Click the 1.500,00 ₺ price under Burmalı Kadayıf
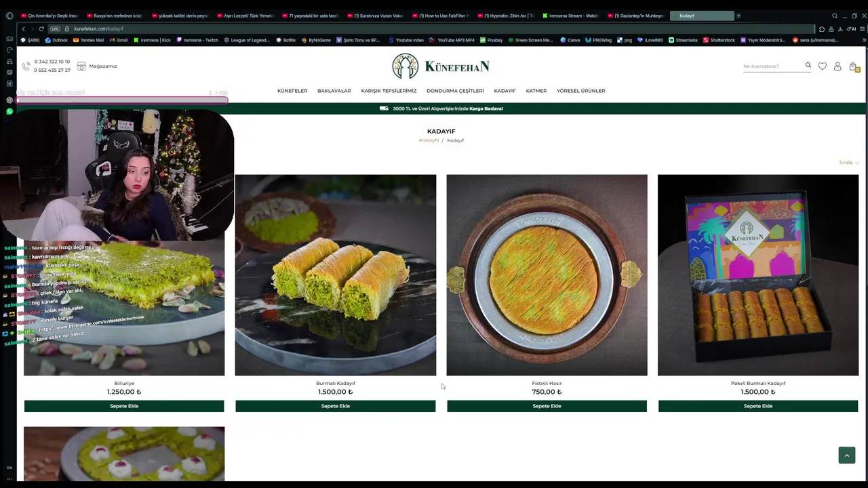Image resolution: width=868 pixels, height=488 pixels. pyautogui.click(x=336, y=392)
